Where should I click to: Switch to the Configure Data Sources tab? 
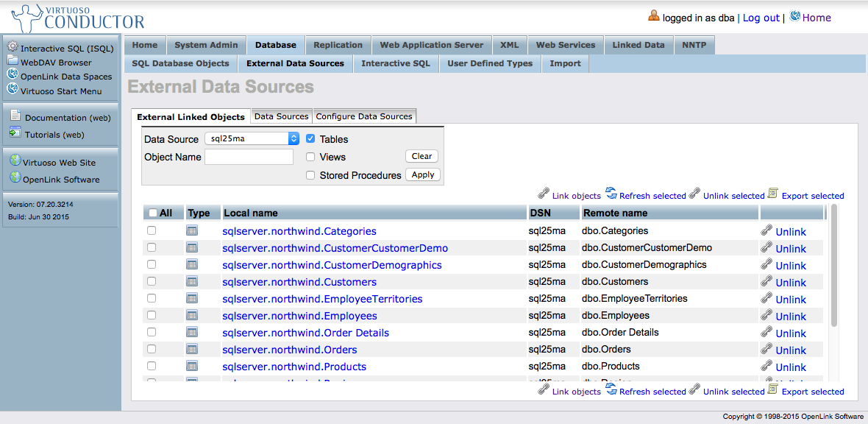364,116
